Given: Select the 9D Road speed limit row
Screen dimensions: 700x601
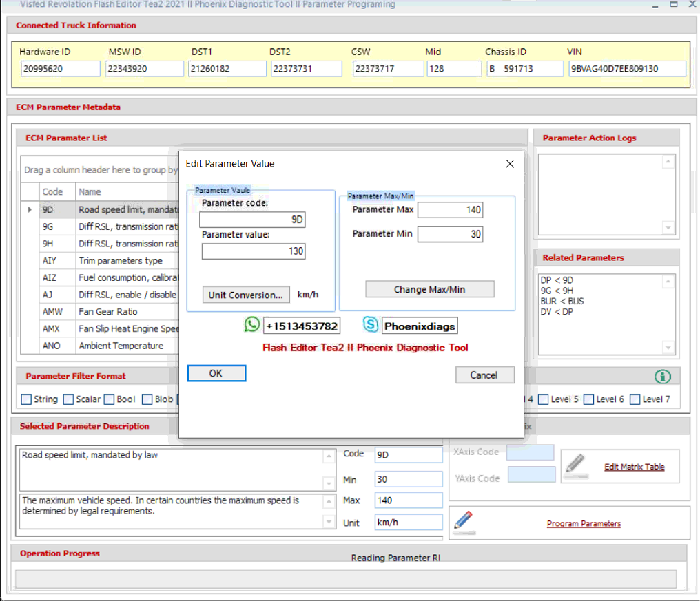Looking at the screenshot, I should coord(100,210).
